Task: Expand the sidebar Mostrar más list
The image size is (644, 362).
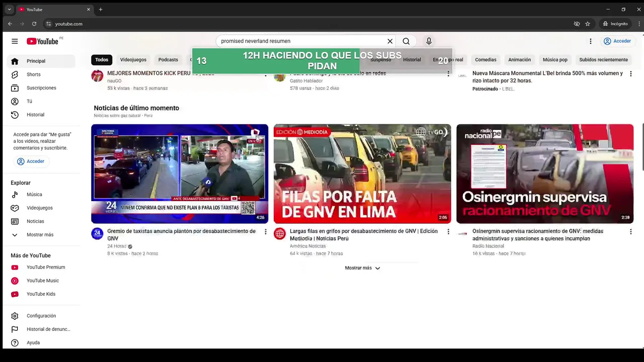Action: (41, 235)
